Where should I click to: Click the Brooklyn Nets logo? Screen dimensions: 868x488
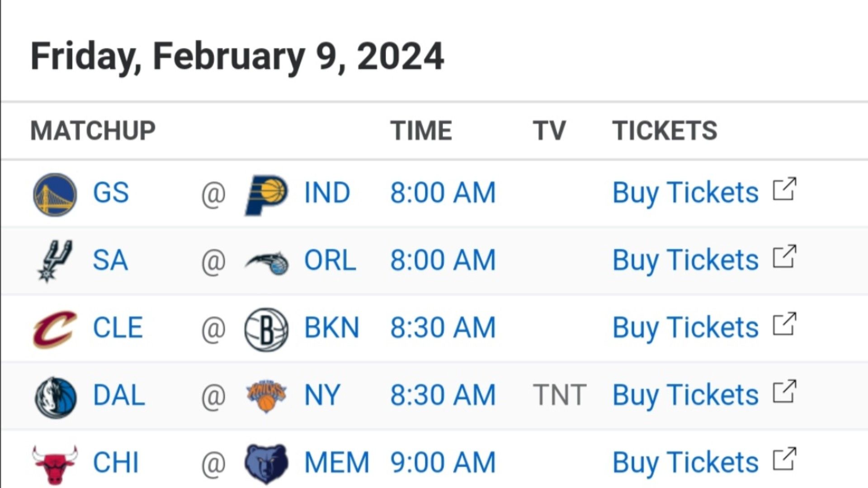pos(266,329)
